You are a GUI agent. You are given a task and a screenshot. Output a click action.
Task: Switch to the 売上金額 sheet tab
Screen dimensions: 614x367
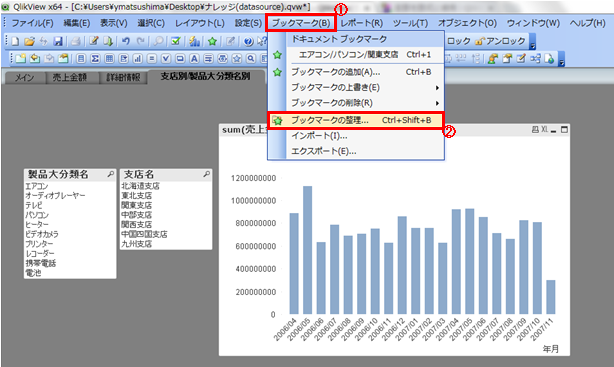[x=70, y=78]
